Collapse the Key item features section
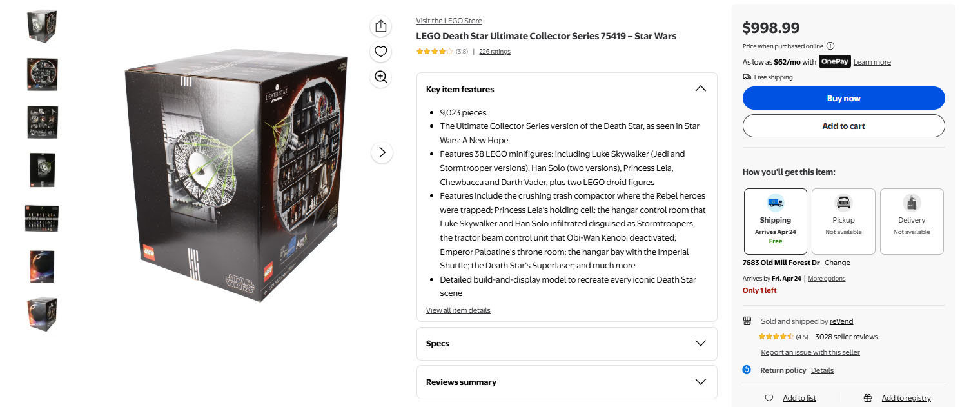The height and width of the screenshot is (407, 980). point(700,89)
